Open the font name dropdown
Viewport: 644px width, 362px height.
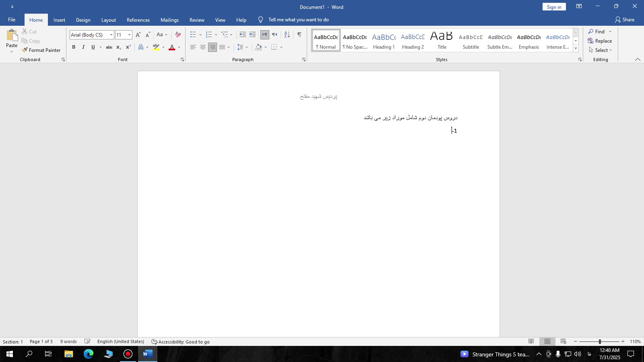click(111, 35)
